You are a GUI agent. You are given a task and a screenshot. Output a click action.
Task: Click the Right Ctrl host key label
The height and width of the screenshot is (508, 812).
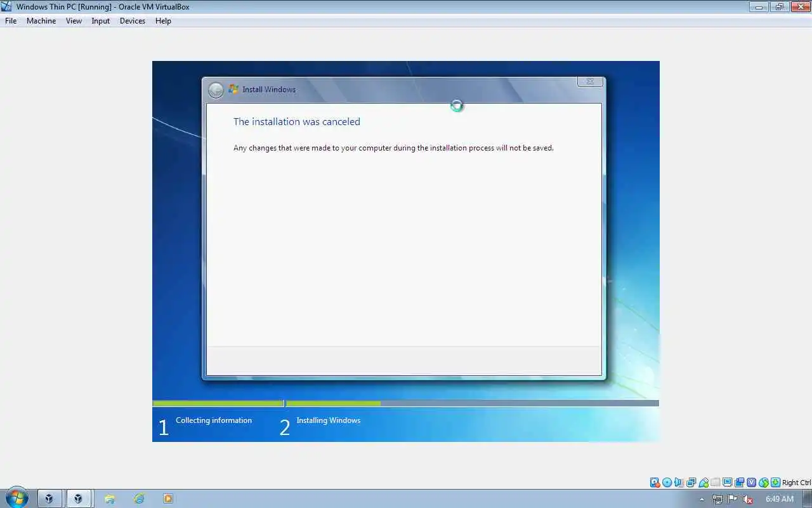[796, 483]
